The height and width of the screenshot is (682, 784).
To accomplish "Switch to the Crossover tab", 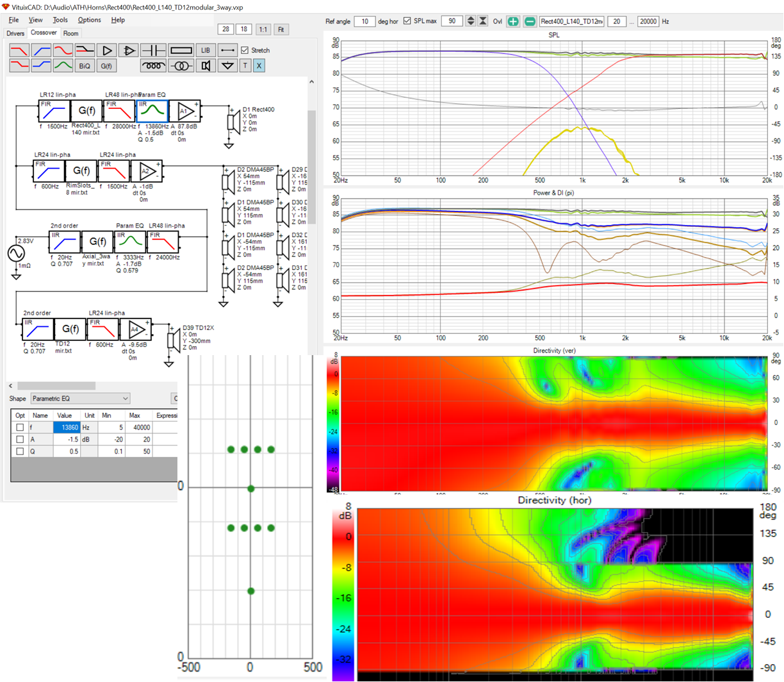I will (44, 33).
